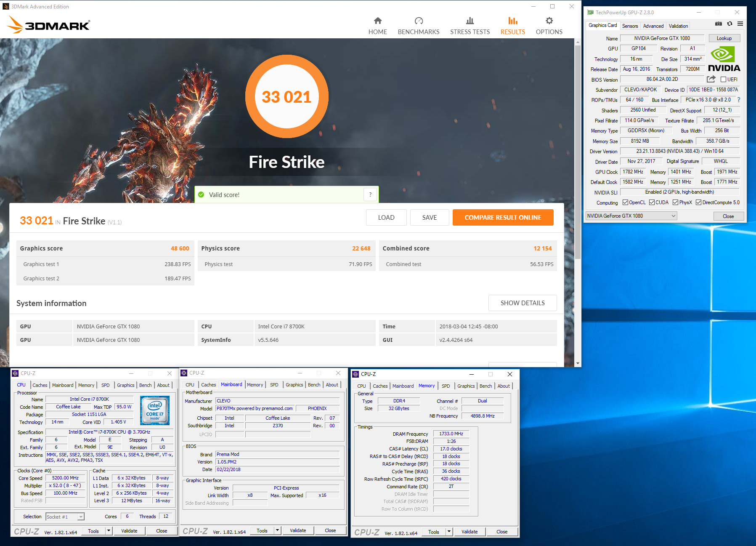
Task: Click the 3DMark scrollbar up arrow
Action: [x=578, y=42]
